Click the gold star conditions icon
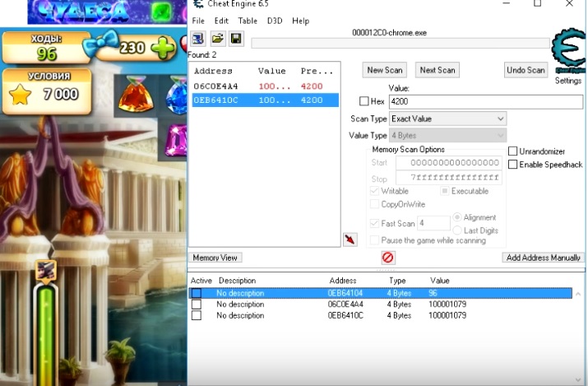 tap(20, 95)
